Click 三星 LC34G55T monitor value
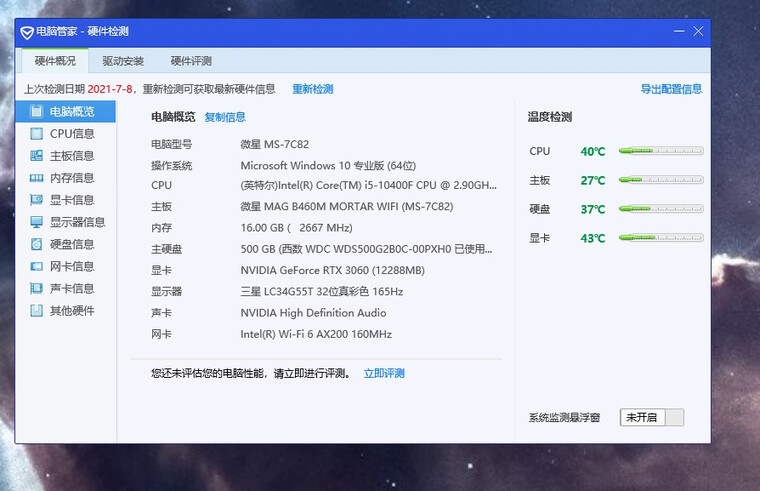Screen dimensions: 760x491 322,292
